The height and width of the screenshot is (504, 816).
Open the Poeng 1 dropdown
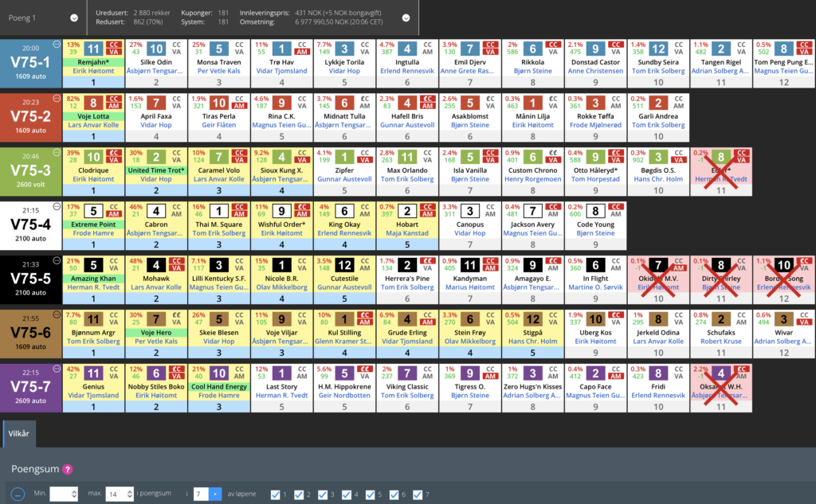pos(73,18)
